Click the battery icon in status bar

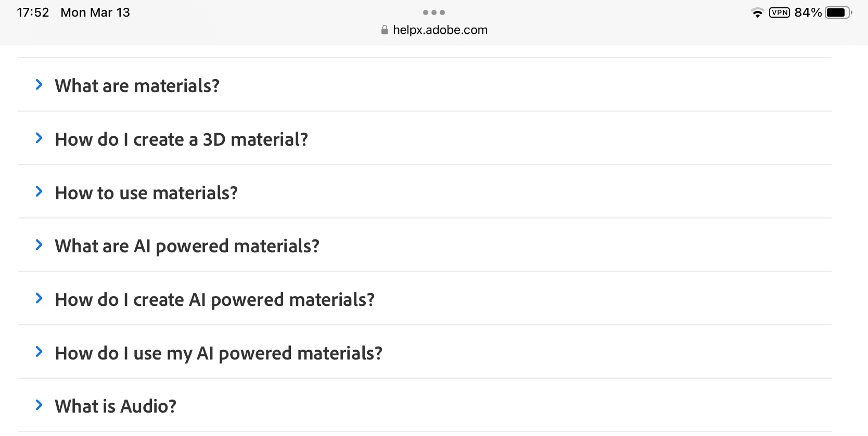click(x=838, y=12)
